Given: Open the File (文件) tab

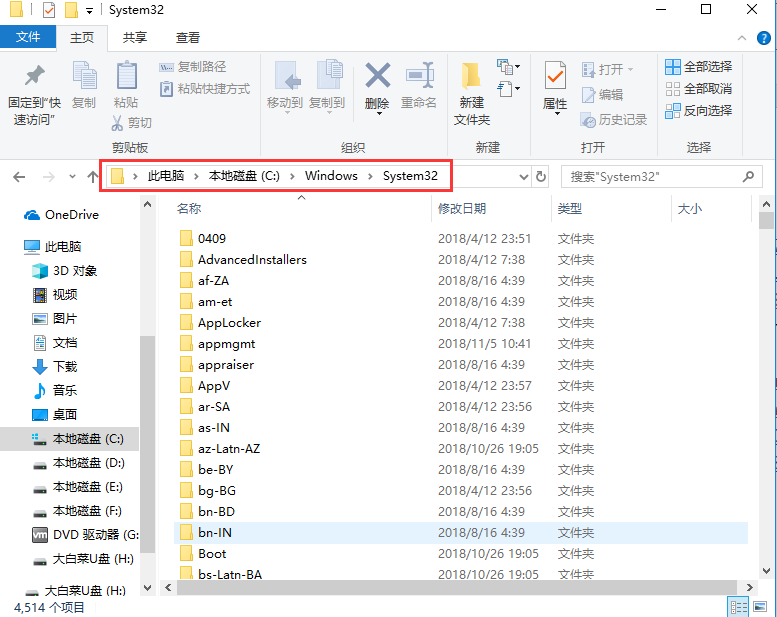Looking at the screenshot, I should pyautogui.click(x=28, y=37).
